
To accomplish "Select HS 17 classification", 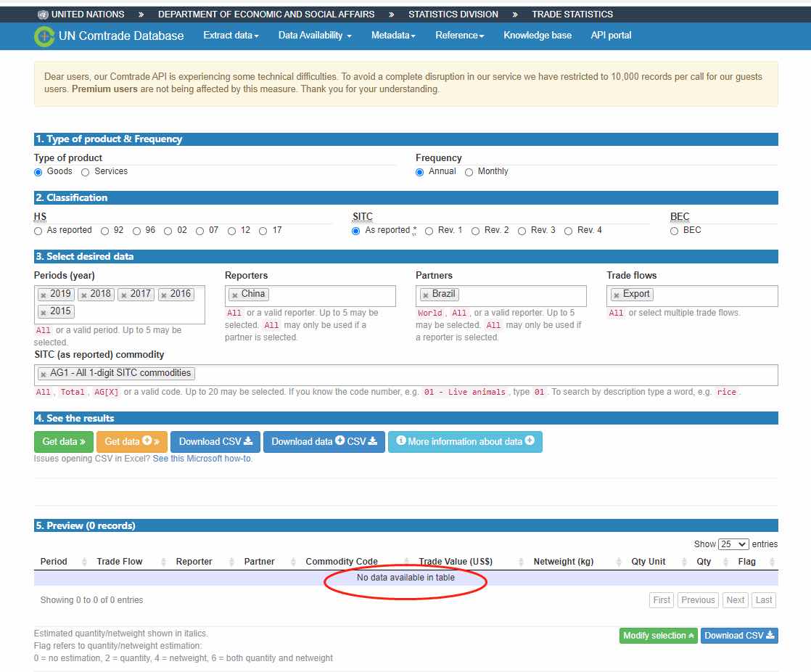I will point(263,231).
